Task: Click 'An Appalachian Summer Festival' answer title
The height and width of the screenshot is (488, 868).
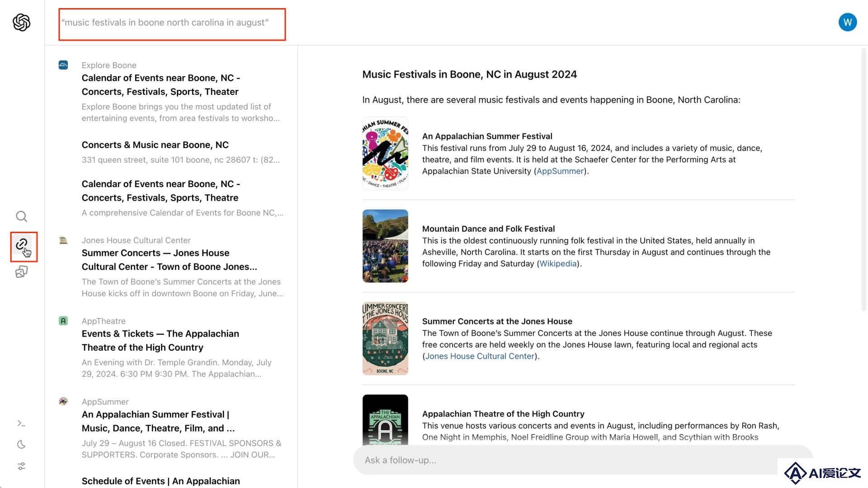Action: 487,136
